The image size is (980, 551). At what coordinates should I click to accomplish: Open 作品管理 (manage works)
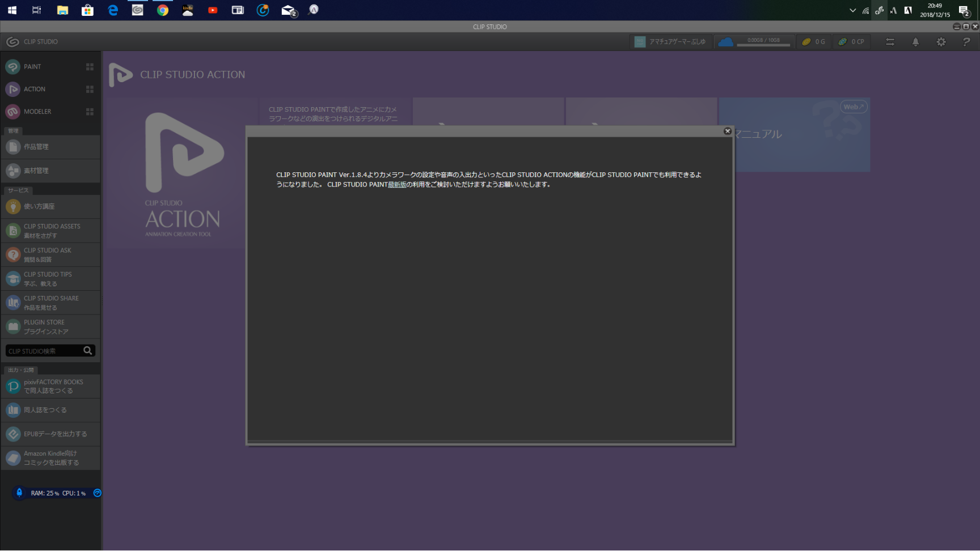pyautogui.click(x=50, y=147)
